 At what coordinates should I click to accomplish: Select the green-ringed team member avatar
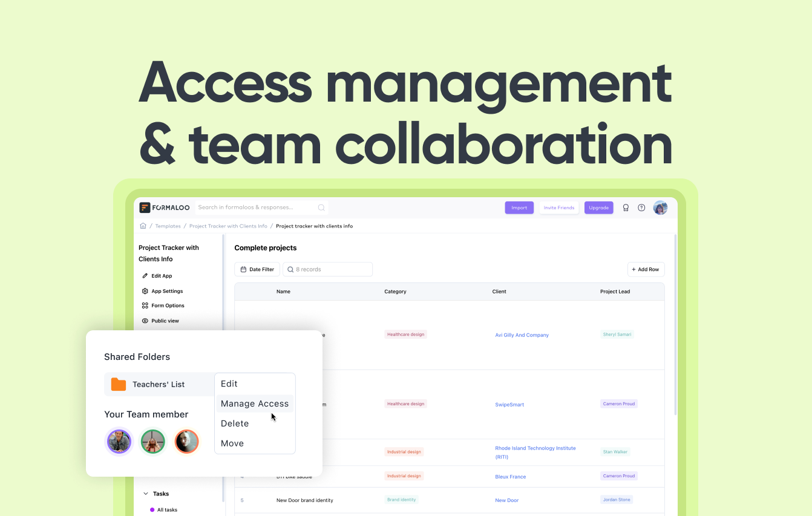click(153, 442)
